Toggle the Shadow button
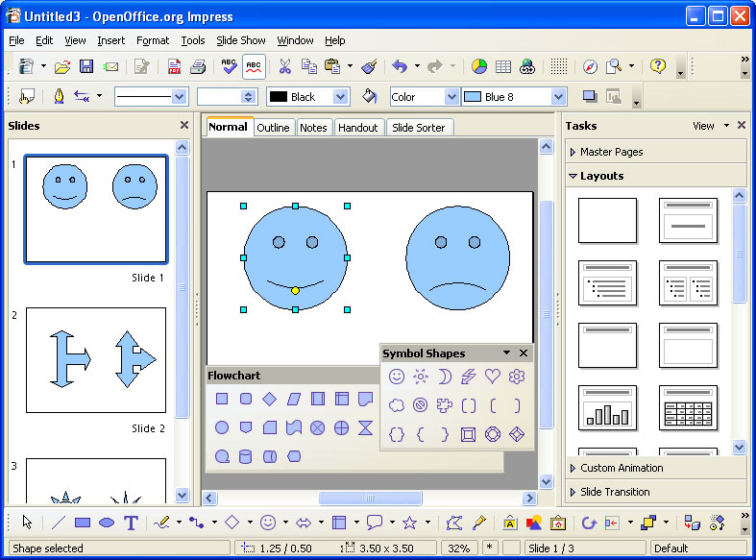This screenshot has height=560, width=756. 589,96
